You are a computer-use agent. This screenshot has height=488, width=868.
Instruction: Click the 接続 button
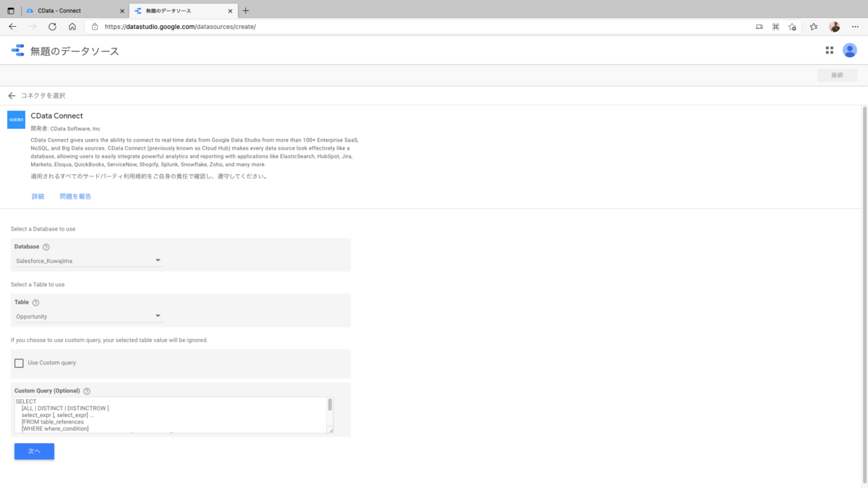click(x=837, y=75)
